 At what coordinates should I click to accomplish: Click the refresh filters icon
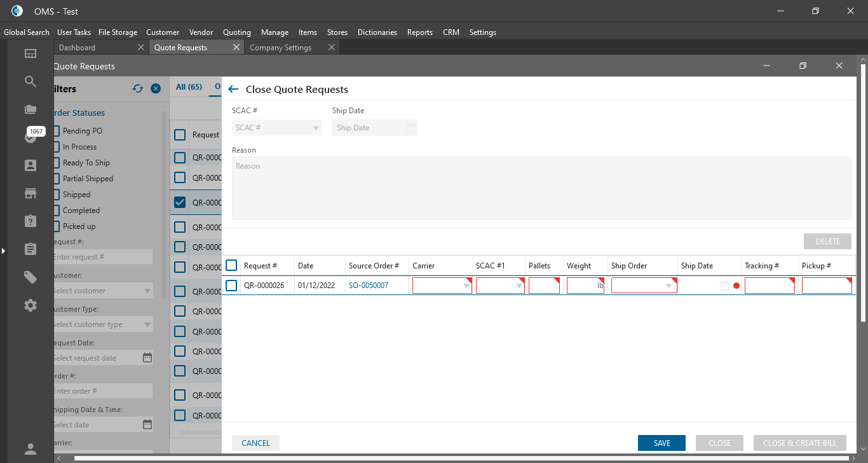[138, 89]
